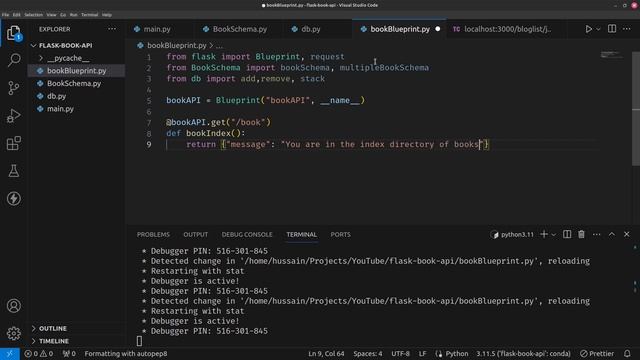
Task: Open Run and Debug view
Action: point(13,116)
